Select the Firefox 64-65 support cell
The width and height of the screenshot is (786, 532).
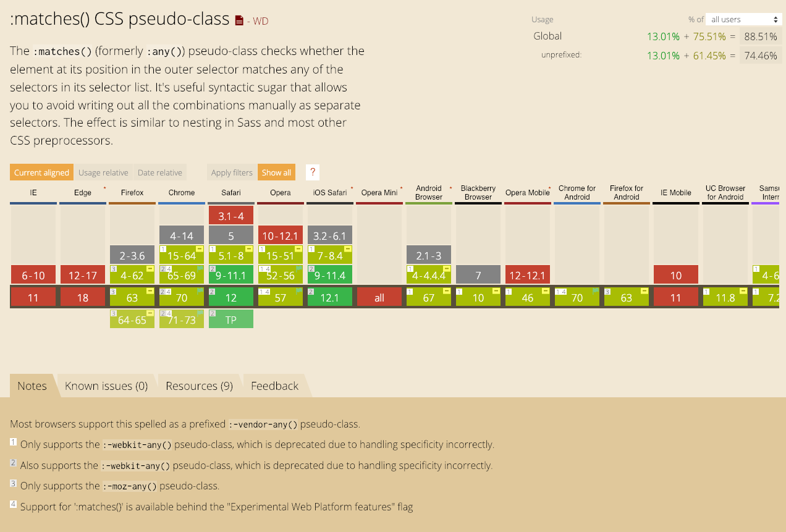132,319
